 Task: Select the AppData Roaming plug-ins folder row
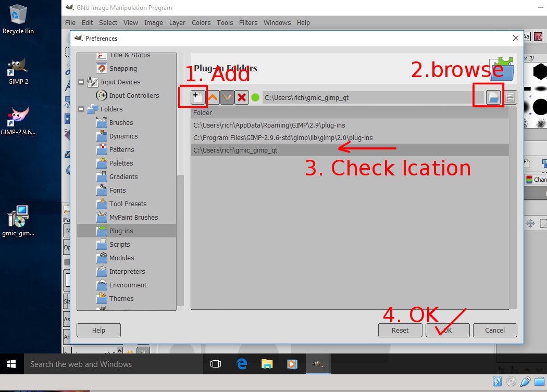point(350,125)
